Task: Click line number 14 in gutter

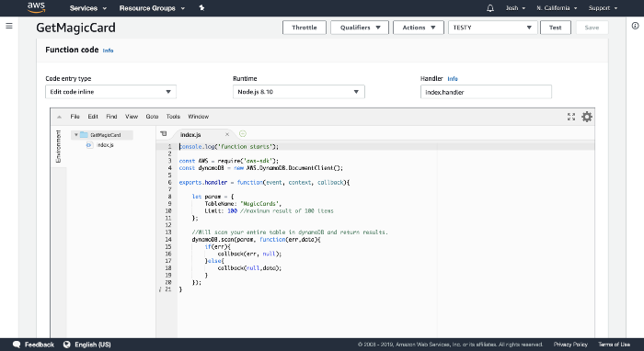Action: pos(168,240)
